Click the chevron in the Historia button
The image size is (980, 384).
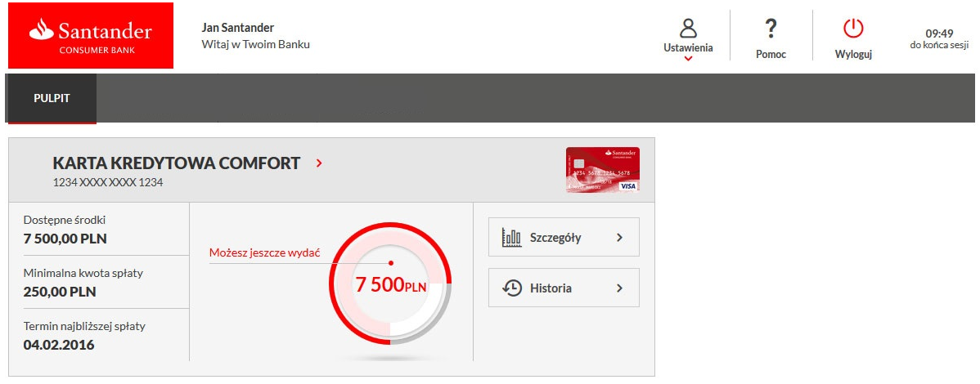[x=619, y=288]
